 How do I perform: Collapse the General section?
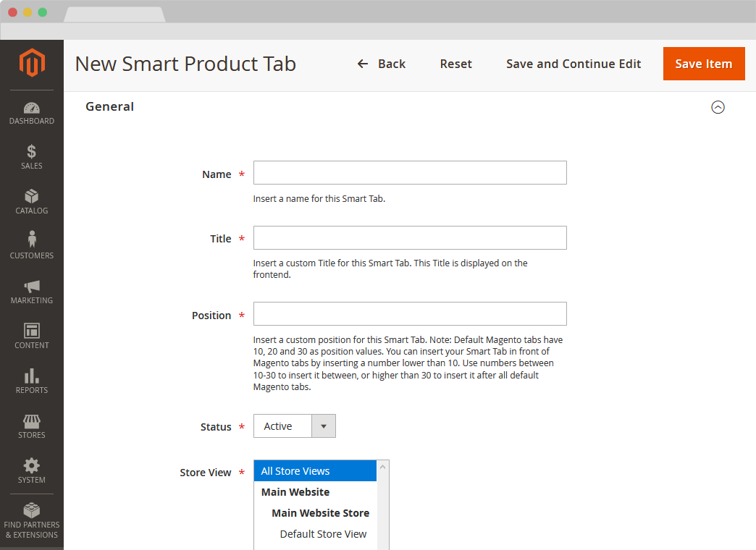[718, 107]
